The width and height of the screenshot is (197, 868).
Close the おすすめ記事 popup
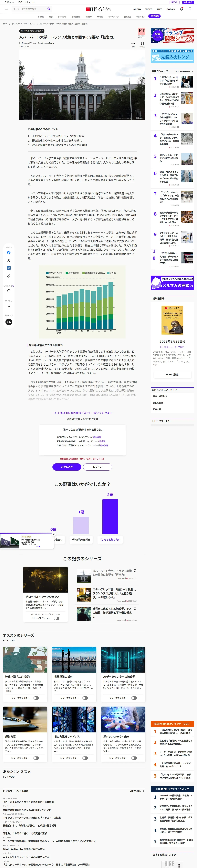pos(54,534)
